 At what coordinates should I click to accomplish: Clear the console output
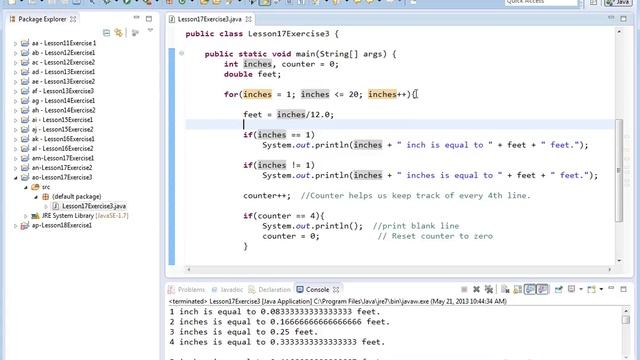[x=505, y=289]
